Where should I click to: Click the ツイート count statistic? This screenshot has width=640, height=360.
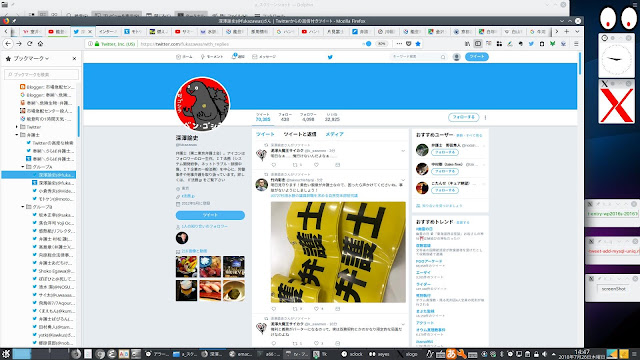click(263, 117)
